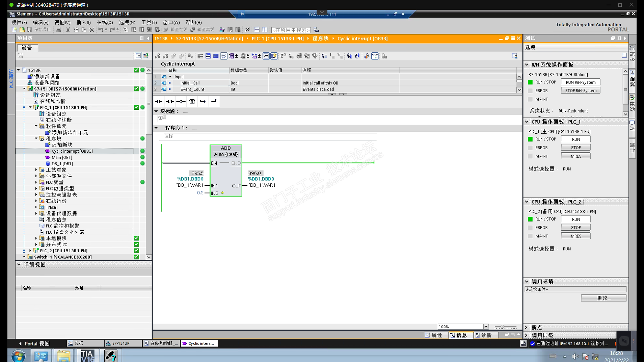The width and height of the screenshot is (644, 362).
Task: Click the open project toolbar icon
Action: point(22,30)
